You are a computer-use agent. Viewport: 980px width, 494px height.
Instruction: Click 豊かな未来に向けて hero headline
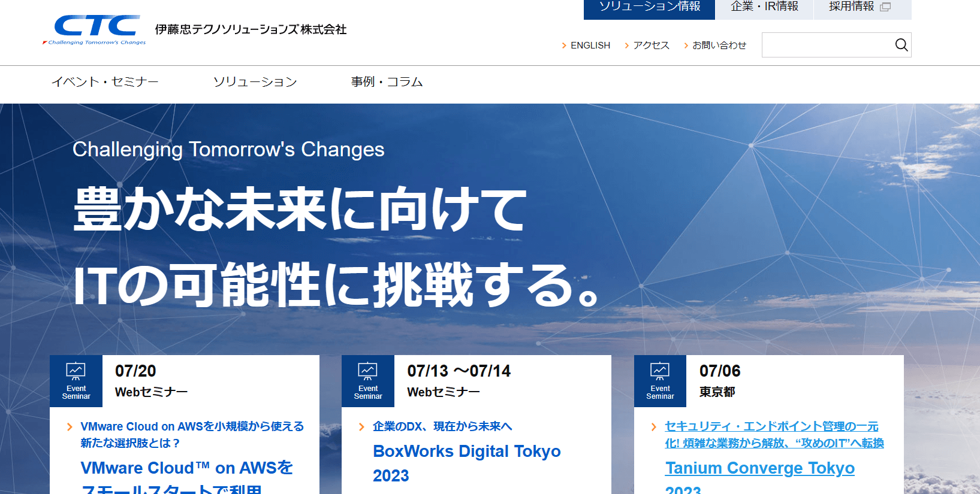point(300,209)
